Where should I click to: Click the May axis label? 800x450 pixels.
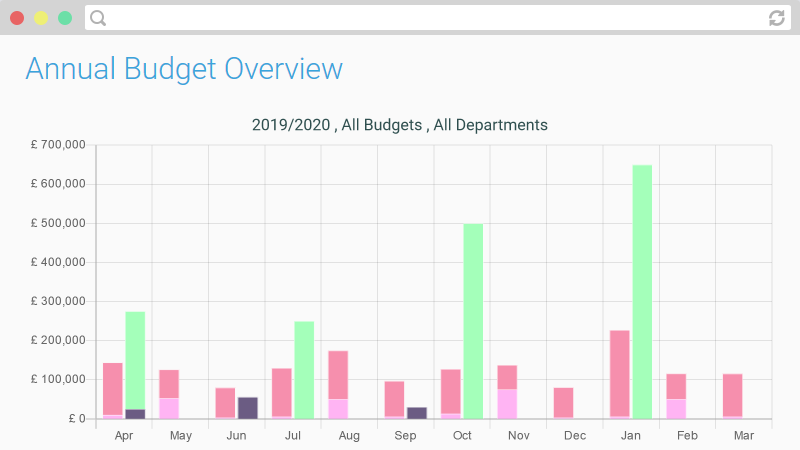pyautogui.click(x=181, y=436)
